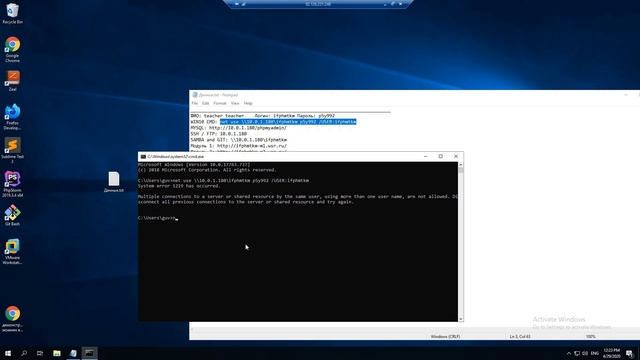Click the Ln, Col status indicator in Notepad
Screen dimensions: 640x360
click(x=520, y=336)
